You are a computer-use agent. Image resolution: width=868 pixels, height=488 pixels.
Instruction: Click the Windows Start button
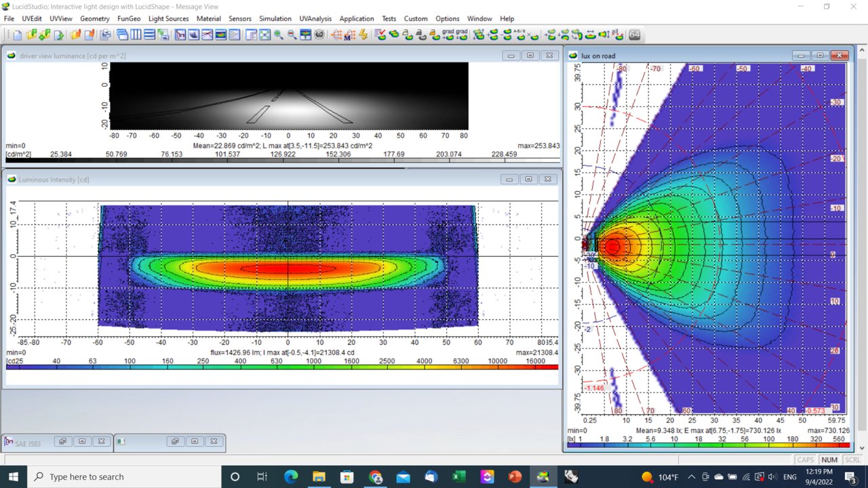click(x=14, y=476)
